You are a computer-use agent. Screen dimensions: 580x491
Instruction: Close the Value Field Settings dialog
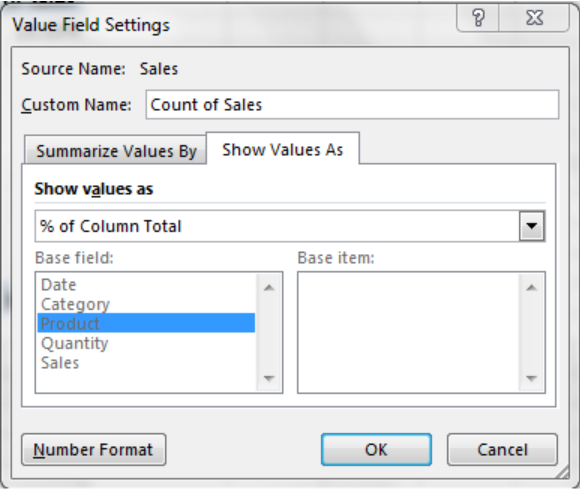(534, 18)
